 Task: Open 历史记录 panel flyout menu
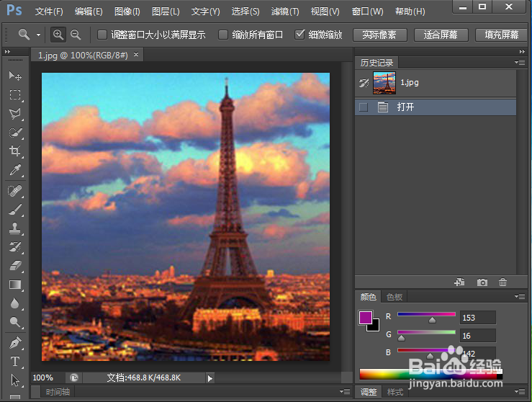click(x=520, y=62)
